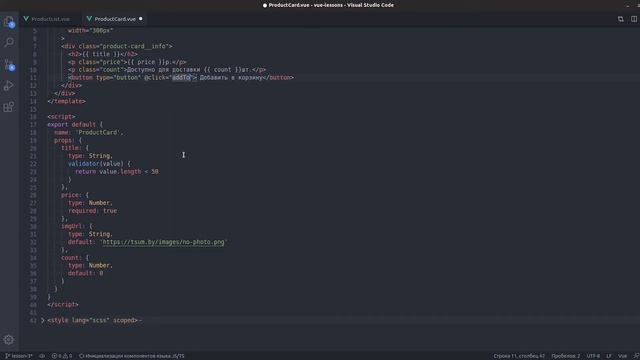Click line number 42 in the gutter
Viewport: 640px width, 360px height.
tap(33, 320)
